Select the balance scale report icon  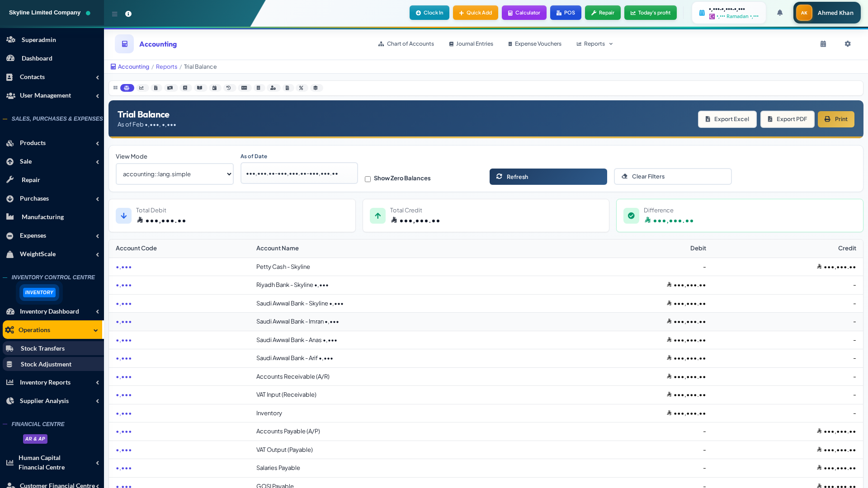[x=127, y=88]
